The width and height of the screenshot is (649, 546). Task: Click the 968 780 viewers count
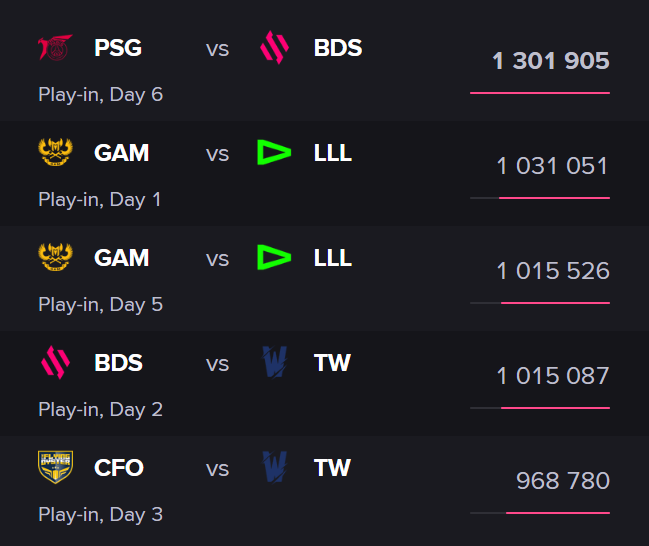(563, 481)
